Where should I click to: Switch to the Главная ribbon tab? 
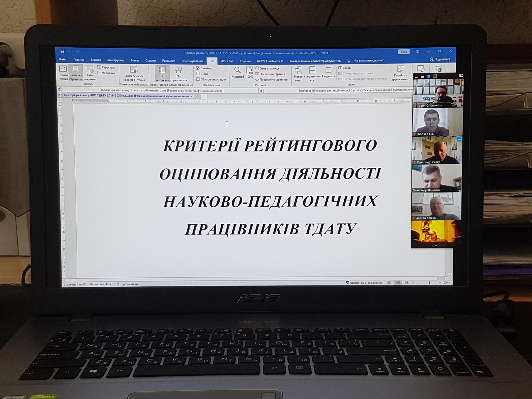tap(79, 60)
